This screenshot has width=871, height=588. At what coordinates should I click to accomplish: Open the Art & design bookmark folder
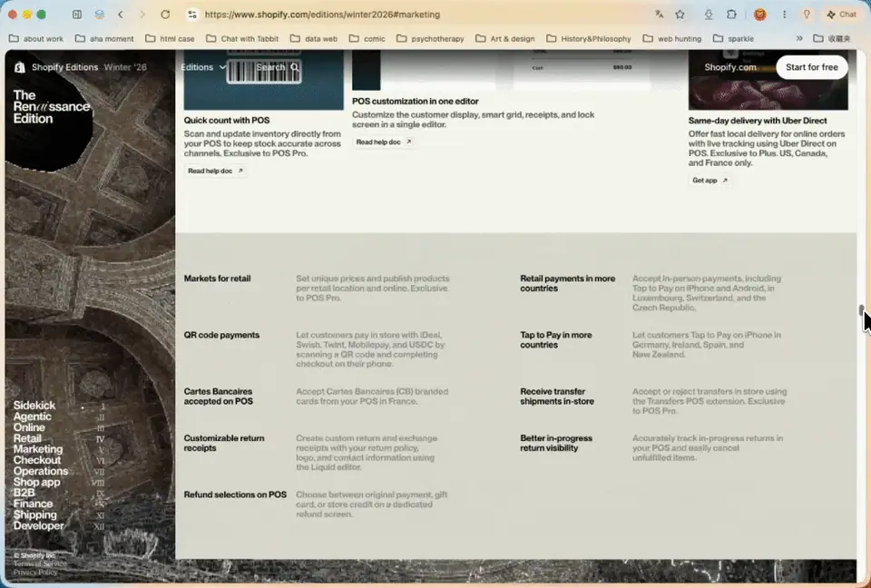505,38
